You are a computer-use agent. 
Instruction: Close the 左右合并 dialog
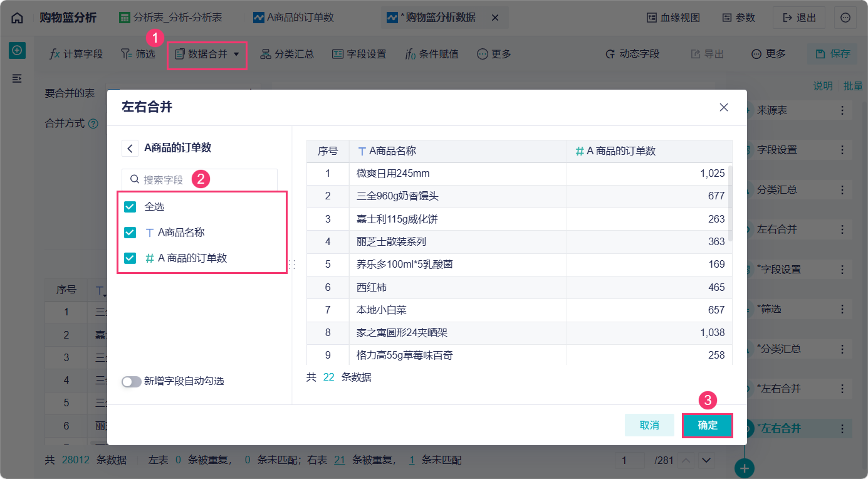pyautogui.click(x=724, y=107)
